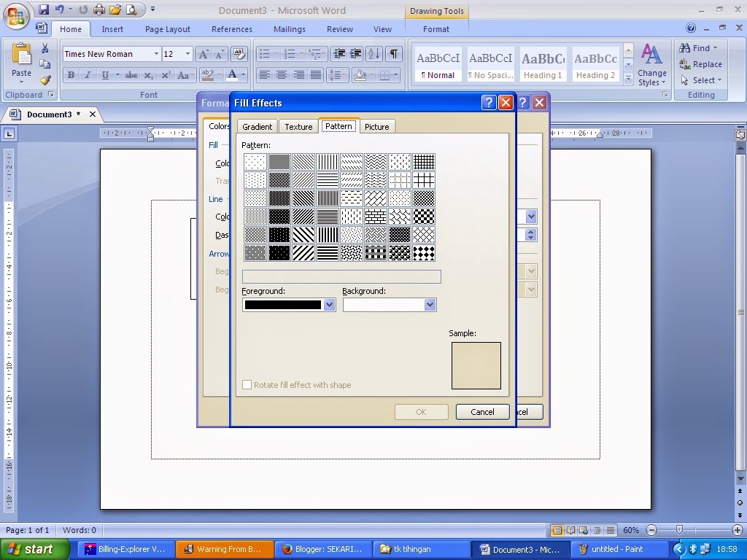Toggle Bold formatting button

click(x=71, y=75)
